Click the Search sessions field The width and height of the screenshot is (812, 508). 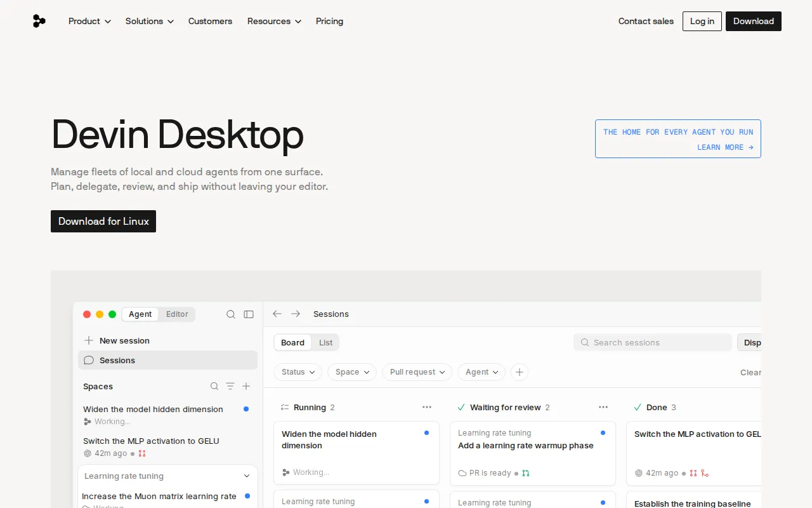(x=653, y=342)
